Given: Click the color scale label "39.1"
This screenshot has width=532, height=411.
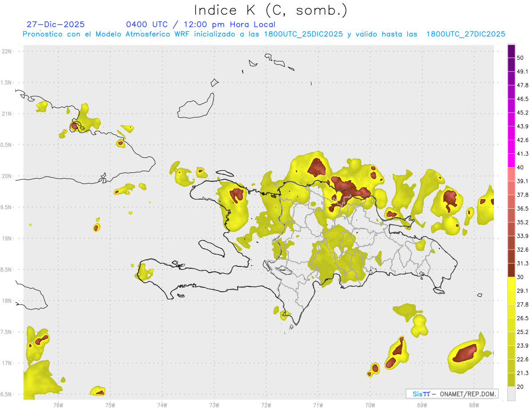Looking at the screenshot, I should tap(523, 181).
